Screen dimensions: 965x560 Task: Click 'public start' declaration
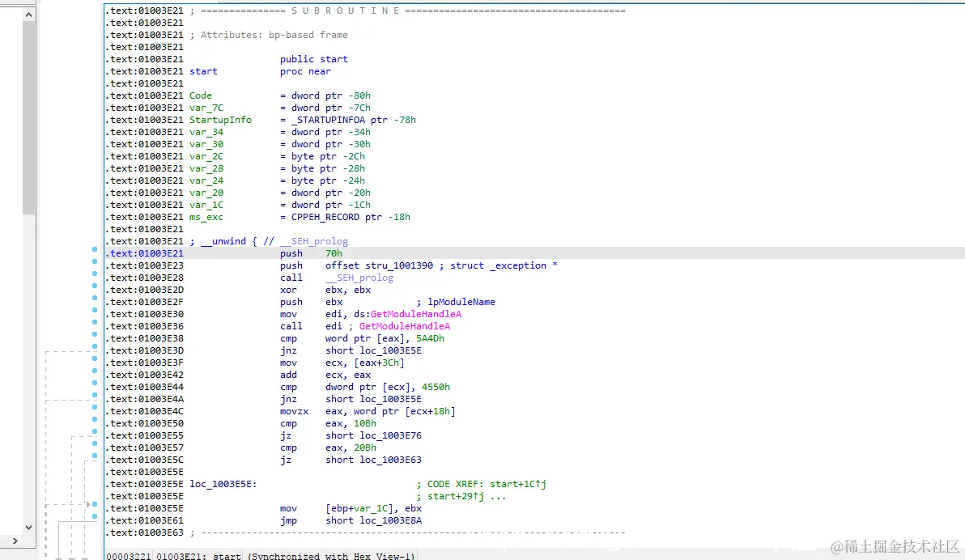click(314, 59)
